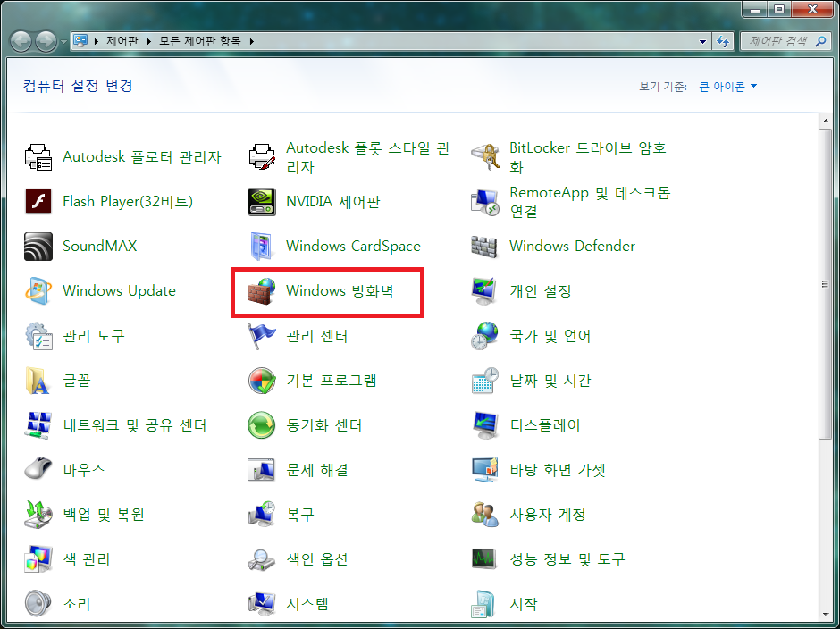Open the BitLocker 드라이브 암호화 key icon
Screen dimensions: 840x629
click(x=485, y=157)
